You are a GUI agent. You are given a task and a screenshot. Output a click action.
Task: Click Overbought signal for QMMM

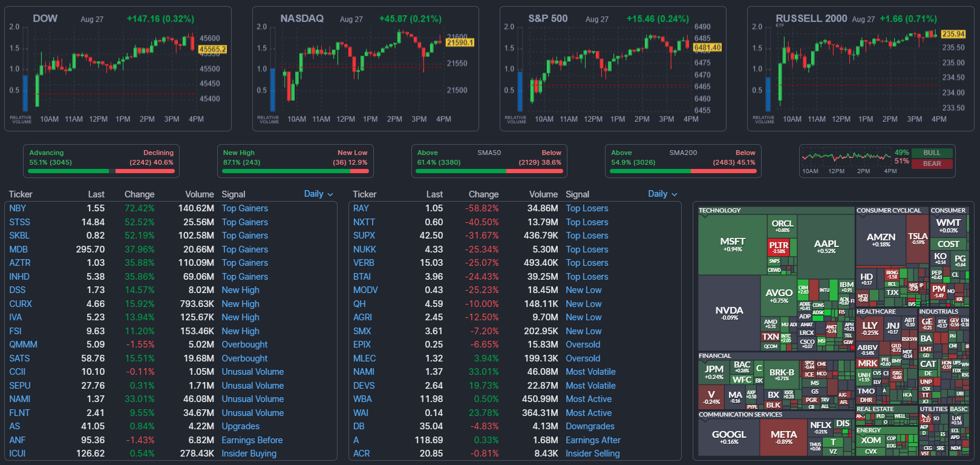[x=244, y=345]
